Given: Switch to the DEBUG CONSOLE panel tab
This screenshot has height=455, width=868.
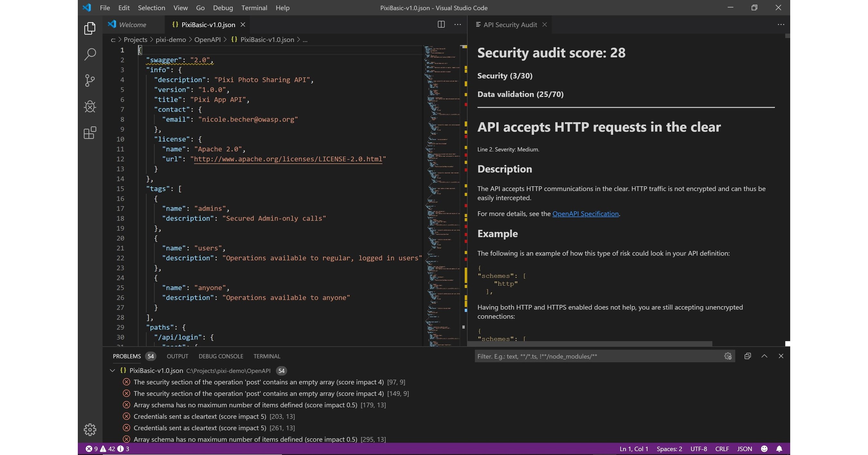Looking at the screenshot, I should click(221, 356).
